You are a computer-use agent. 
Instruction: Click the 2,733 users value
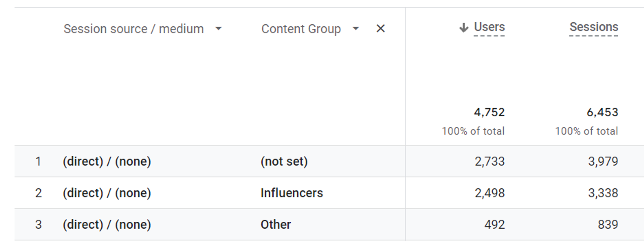click(x=490, y=161)
